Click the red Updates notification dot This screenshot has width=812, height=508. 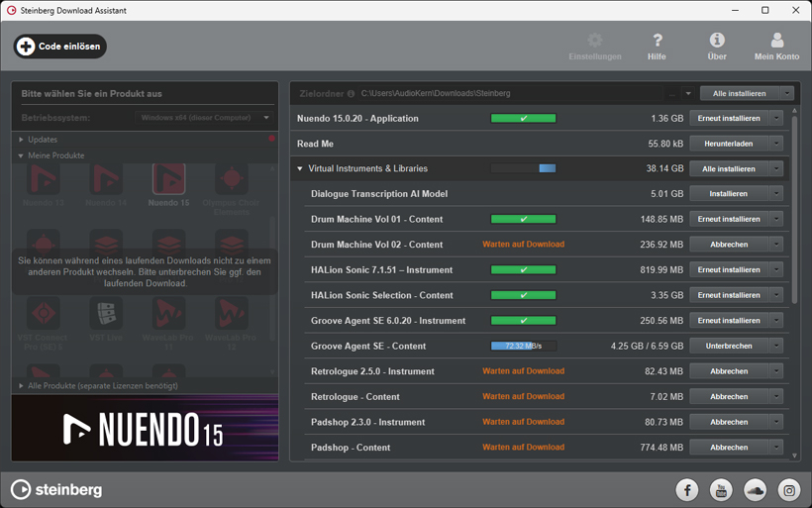tap(271, 139)
